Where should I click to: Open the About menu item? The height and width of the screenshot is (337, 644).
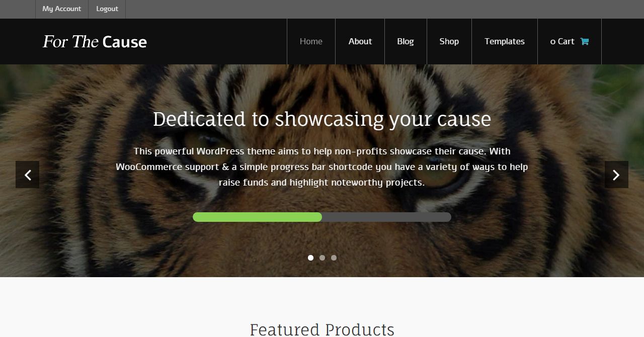[360, 41]
